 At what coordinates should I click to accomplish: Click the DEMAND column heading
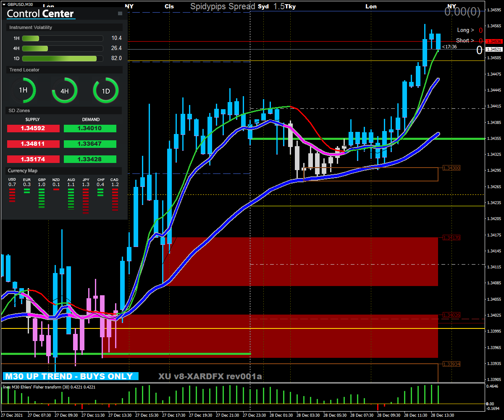(91, 120)
